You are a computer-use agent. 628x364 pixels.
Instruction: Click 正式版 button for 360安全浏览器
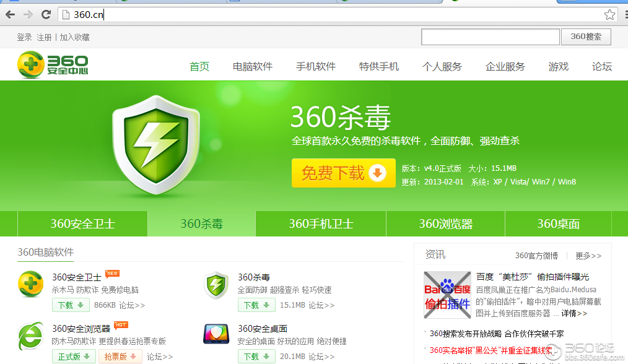coord(74,357)
